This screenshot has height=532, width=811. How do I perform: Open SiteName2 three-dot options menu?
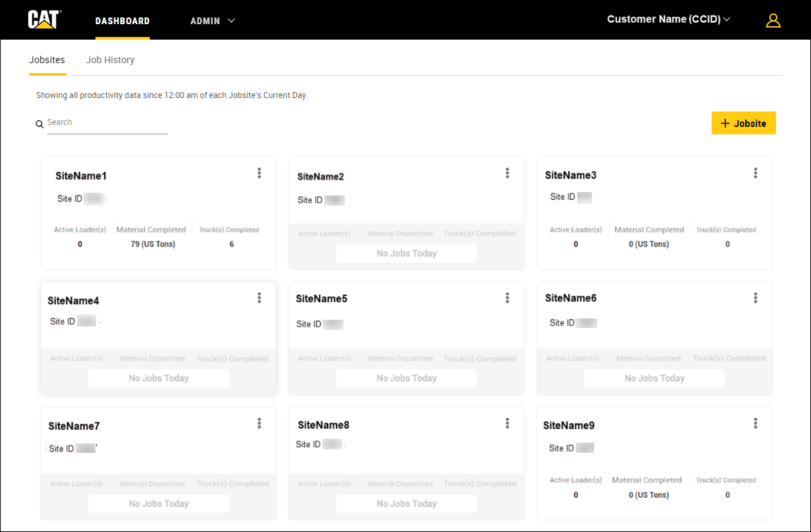[507, 173]
